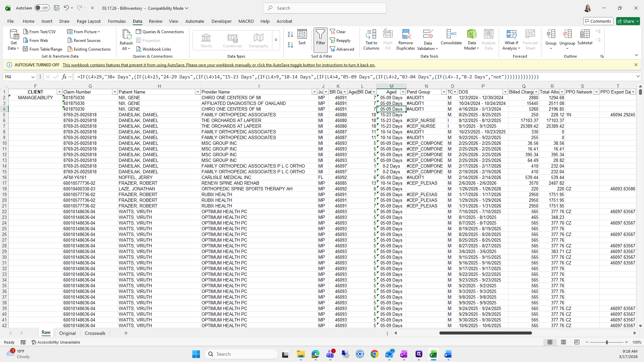Image resolution: width=644 pixels, height=362 pixels.
Task: Open the Patient Name filter dropdown
Action: click(197, 92)
